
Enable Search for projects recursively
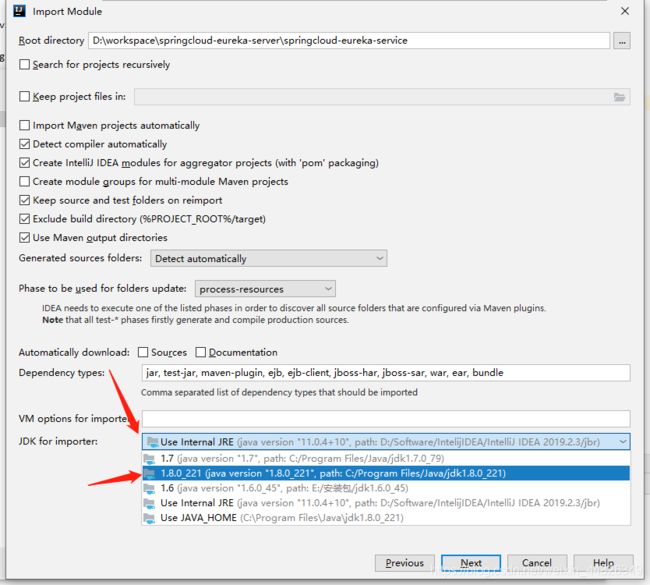(25, 65)
